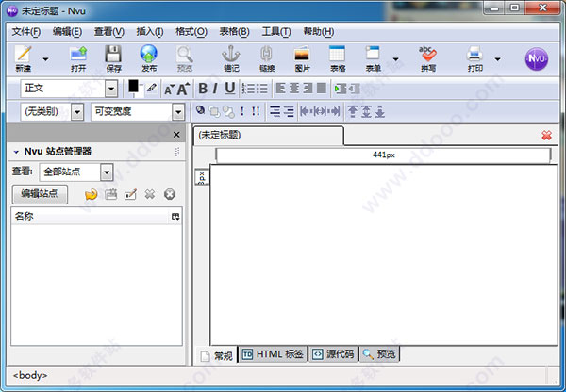Viewport: 566px width, 392px height.
Task: Click the 保存 (Save) floppy disk icon
Action: click(x=113, y=58)
